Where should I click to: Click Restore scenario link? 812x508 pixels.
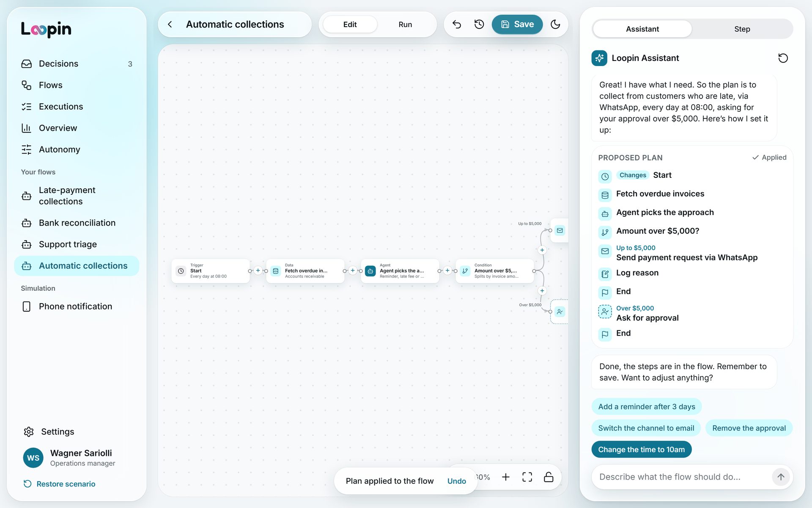tap(60, 484)
